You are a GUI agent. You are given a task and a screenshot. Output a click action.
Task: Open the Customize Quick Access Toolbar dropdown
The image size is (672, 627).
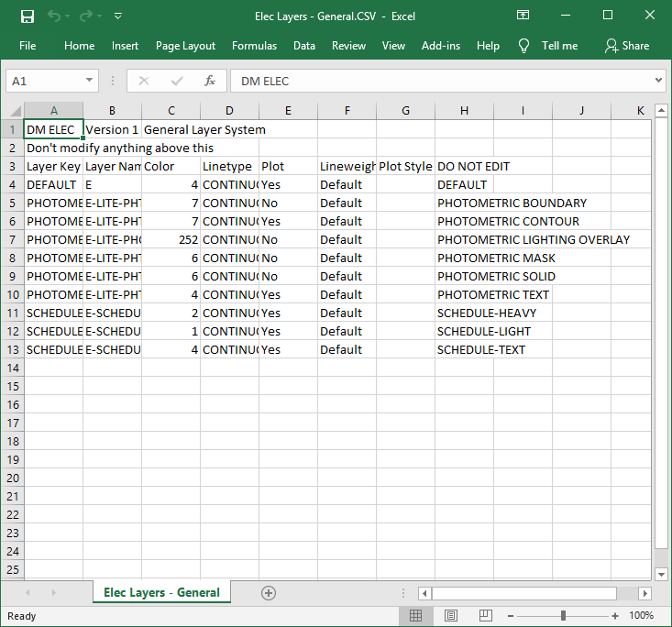coord(118,16)
